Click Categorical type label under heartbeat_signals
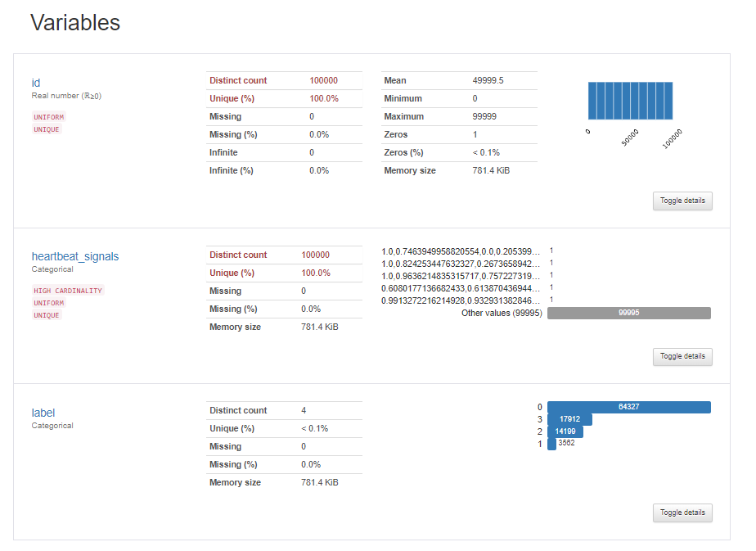 click(x=52, y=269)
